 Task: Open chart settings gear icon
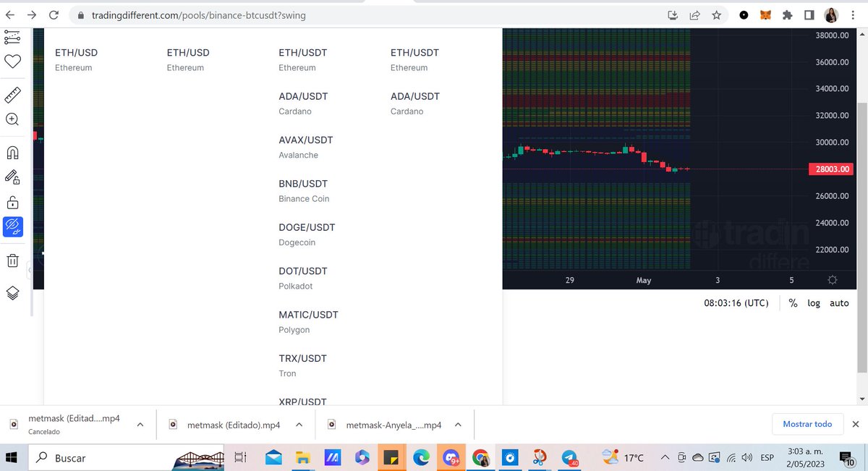(833, 280)
